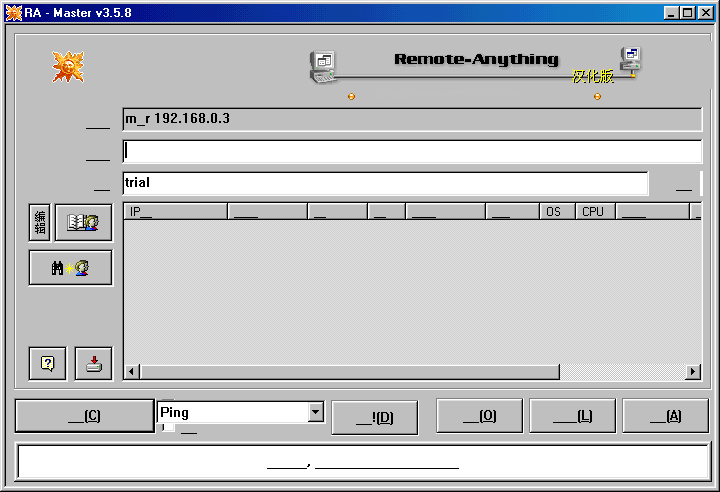
Task: Click the edit button with Chinese characters
Action: [40, 223]
